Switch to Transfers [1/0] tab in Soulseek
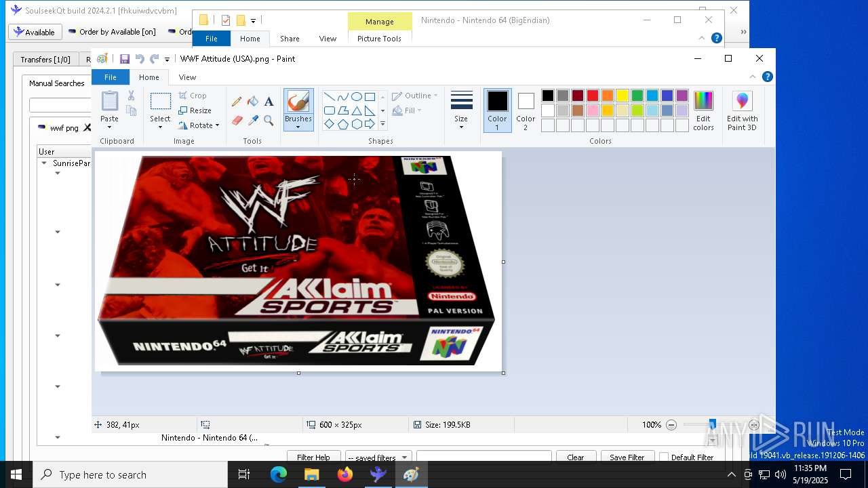 coord(45,60)
